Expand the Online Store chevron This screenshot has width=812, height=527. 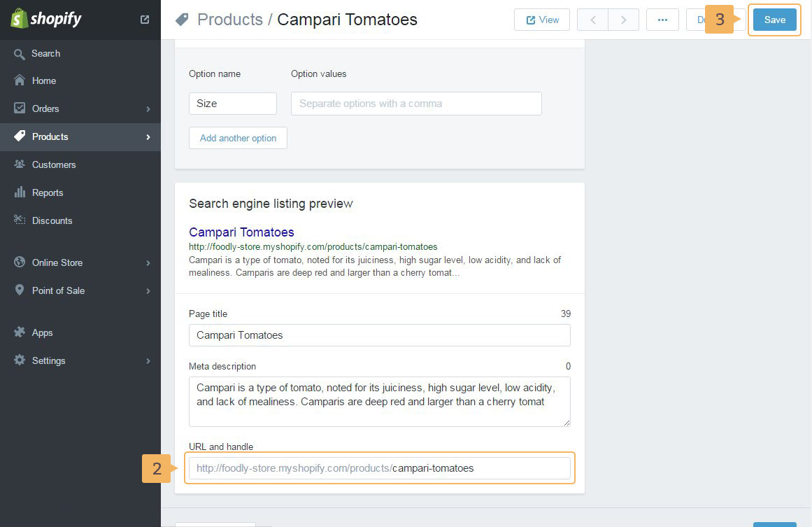[148, 263]
